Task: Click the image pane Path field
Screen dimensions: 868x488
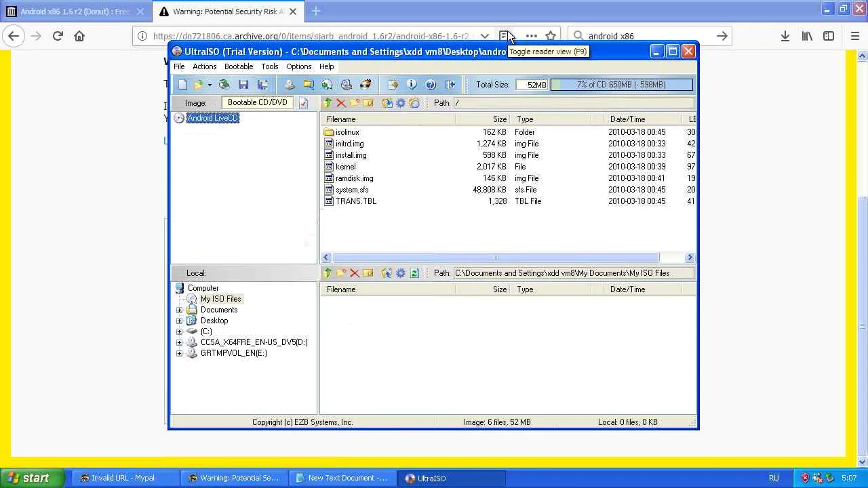Action: (x=574, y=103)
